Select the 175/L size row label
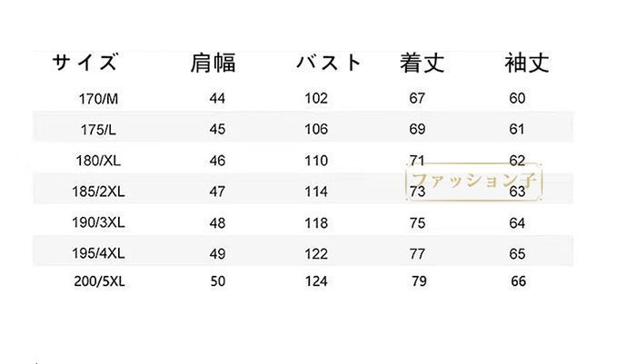 (98, 130)
